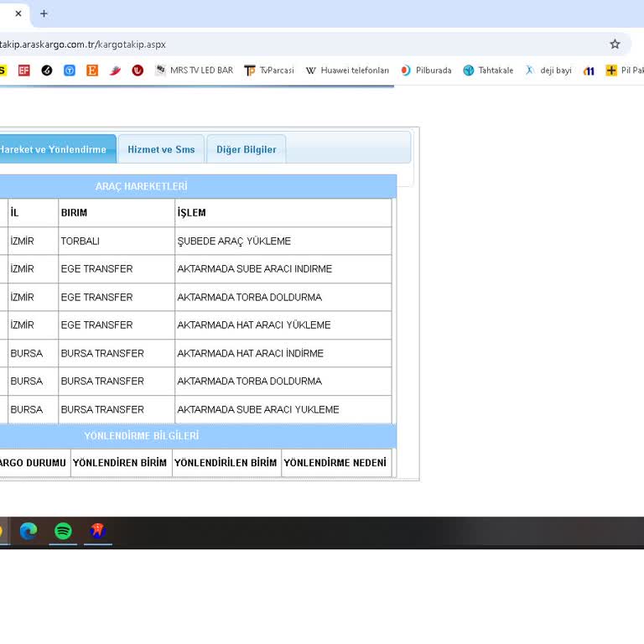Open the MRS TV LED BAR bookmark
This screenshot has height=644, width=644.
(x=194, y=70)
